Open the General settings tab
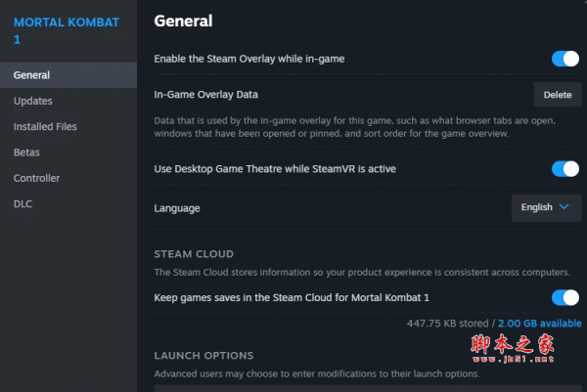Viewport: 587px width, 392px height. point(32,75)
